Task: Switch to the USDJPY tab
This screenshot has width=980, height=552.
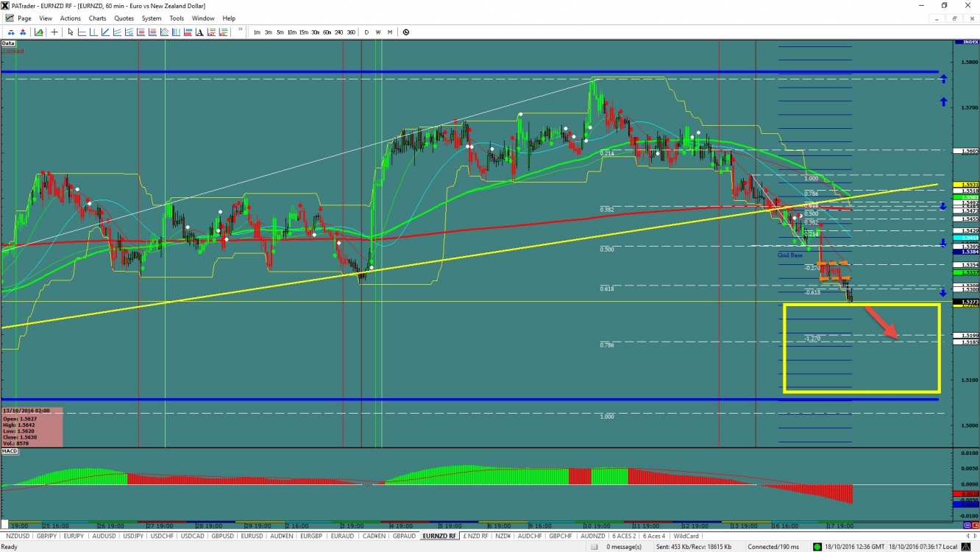Action: [x=133, y=536]
